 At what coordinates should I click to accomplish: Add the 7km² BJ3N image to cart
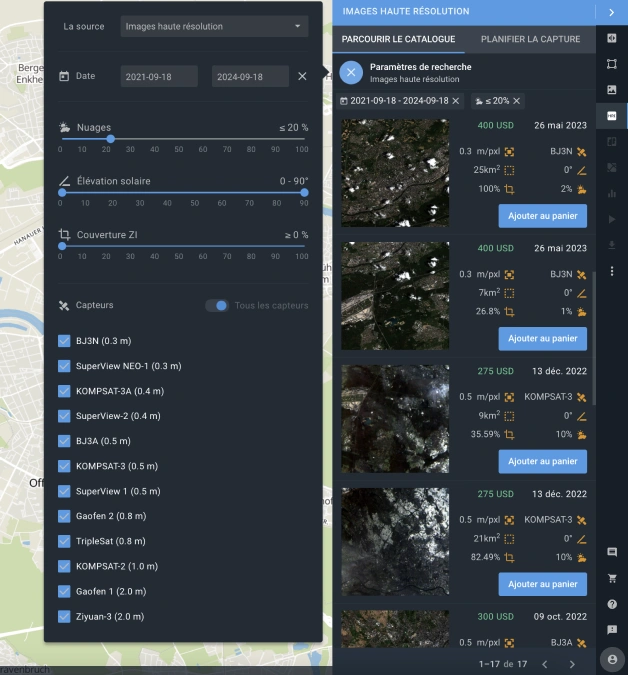(542, 339)
